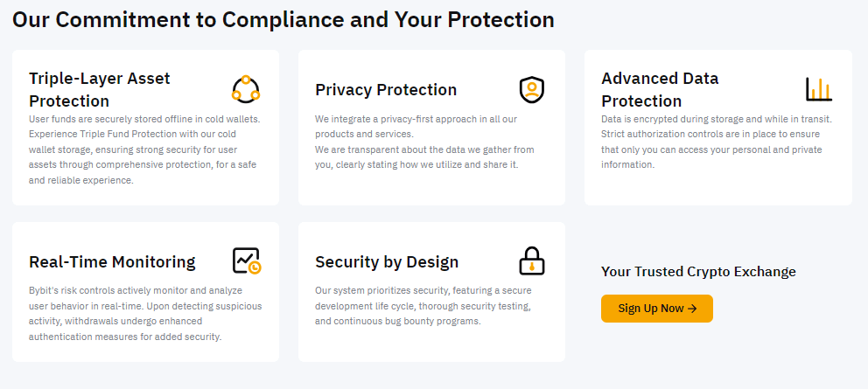Image resolution: width=868 pixels, height=389 pixels.
Task: Click the Privacy Protection card title
Action: pos(386,90)
